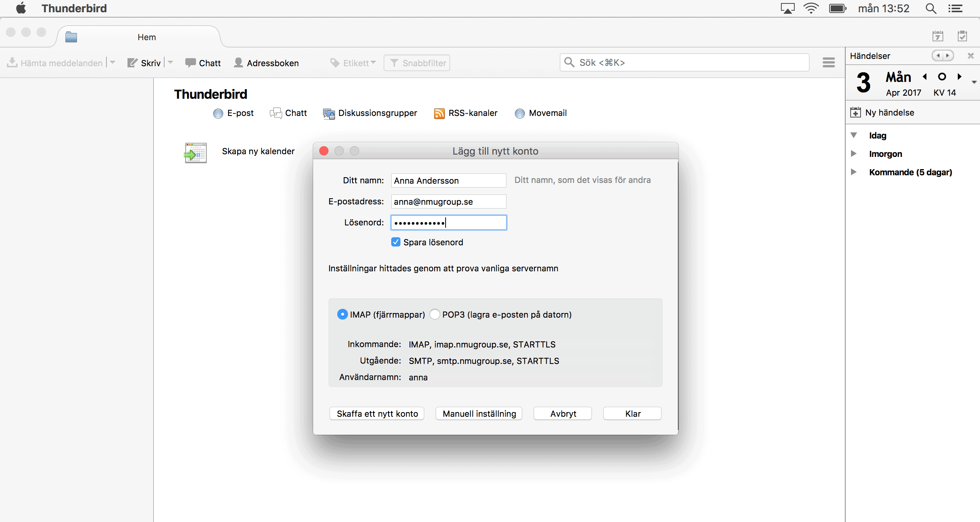Click Skriv to compose a message
Screen dimensions: 980x522
[x=144, y=63]
